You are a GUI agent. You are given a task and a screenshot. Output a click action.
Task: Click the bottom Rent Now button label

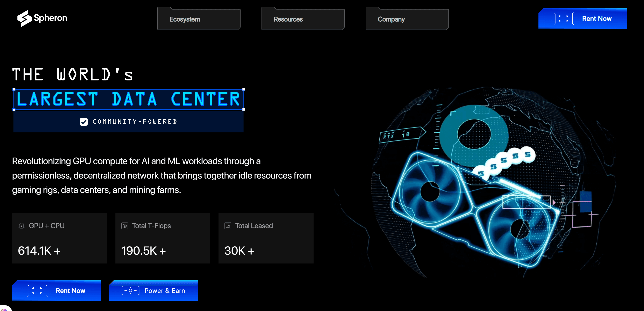coord(71,291)
